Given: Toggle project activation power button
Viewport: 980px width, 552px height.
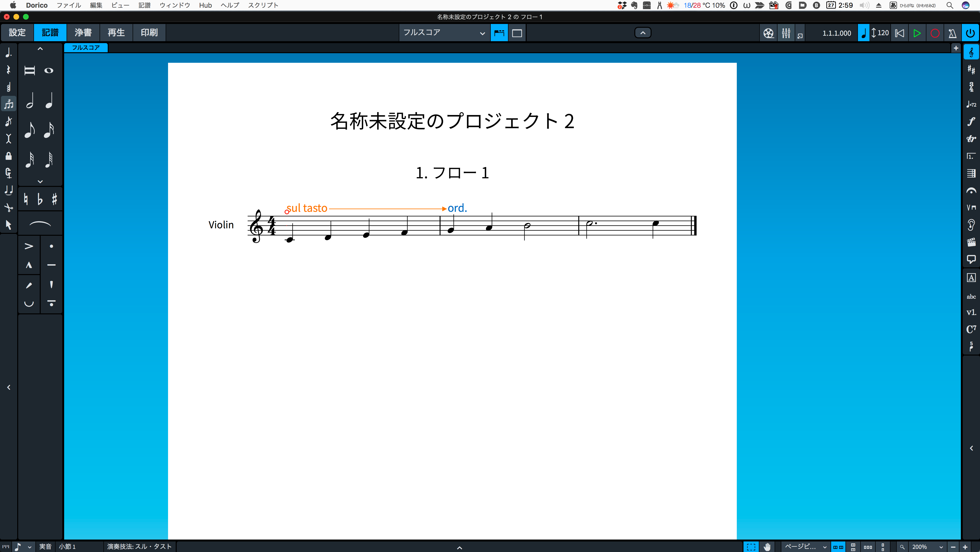Looking at the screenshot, I should click(970, 33).
